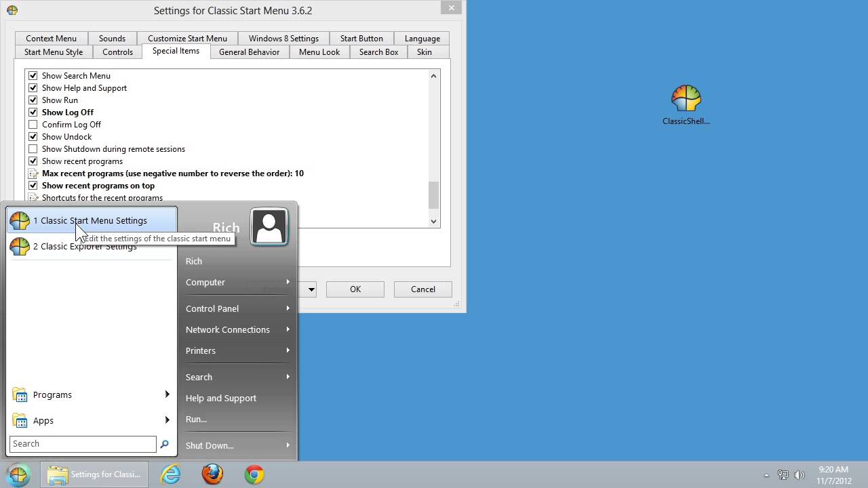Expand the Programs submenu arrow

[x=167, y=394]
